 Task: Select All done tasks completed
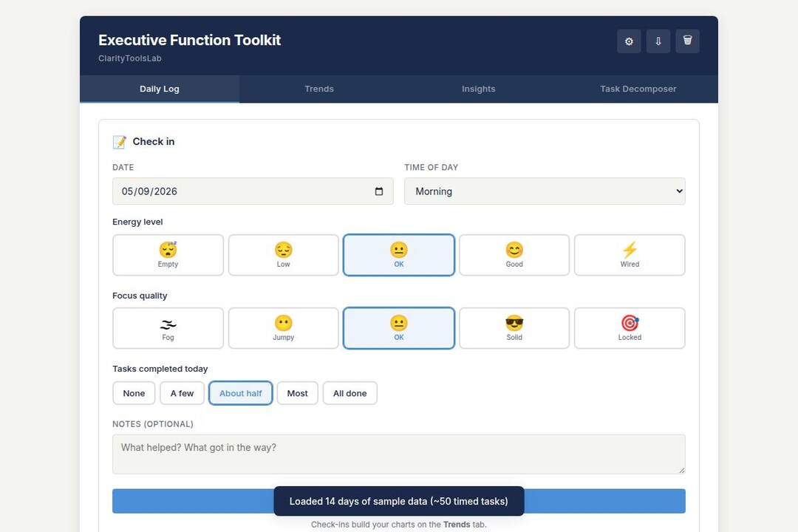(x=350, y=393)
